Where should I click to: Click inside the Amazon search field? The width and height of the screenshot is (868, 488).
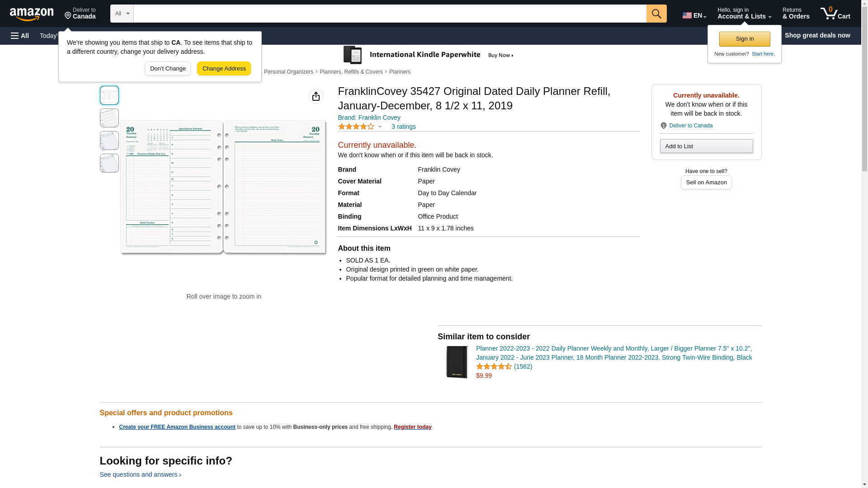pos(390,14)
